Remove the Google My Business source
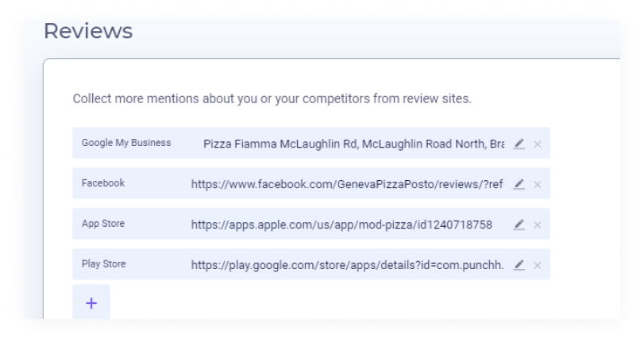The width and height of the screenshot is (644, 346). point(538,144)
